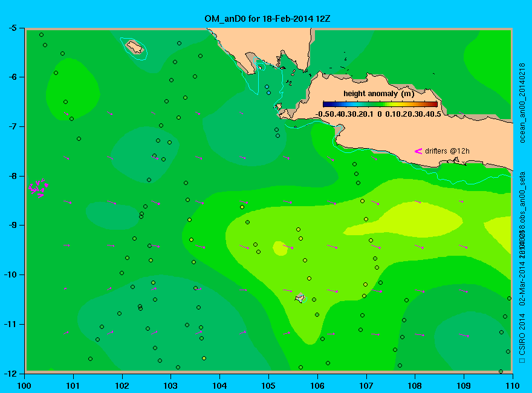This screenshot has width=532, height=393.
Task: Click the -6 latitude tick label
Action: tap(11, 77)
